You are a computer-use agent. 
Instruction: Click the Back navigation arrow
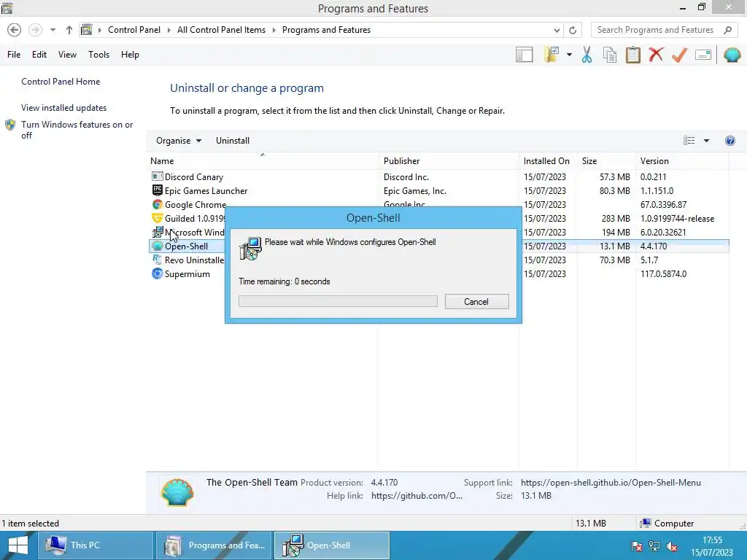[x=15, y=30]
